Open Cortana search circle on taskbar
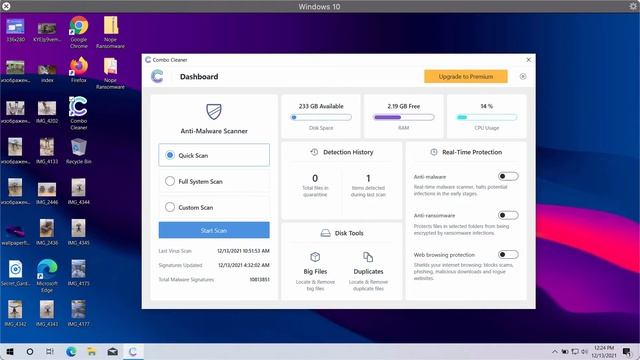Image resolution: width=640 pixels, height=360 pixels. click(30, 352)
